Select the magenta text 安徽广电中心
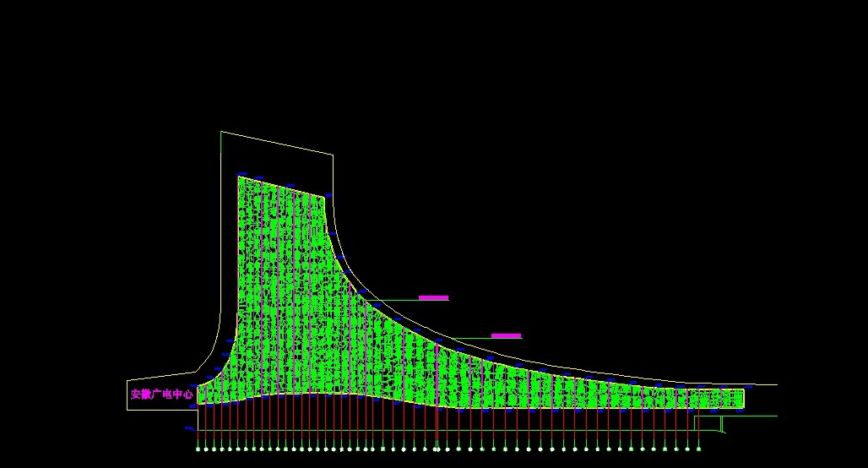Viewport: 868px width, 468px height. (161, 395)
